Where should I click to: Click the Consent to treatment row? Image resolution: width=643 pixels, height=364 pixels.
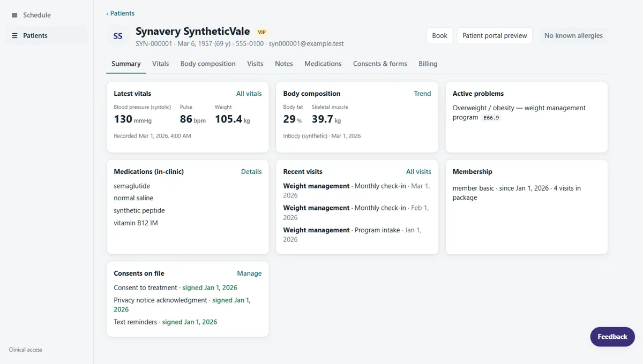coord(188,288)
